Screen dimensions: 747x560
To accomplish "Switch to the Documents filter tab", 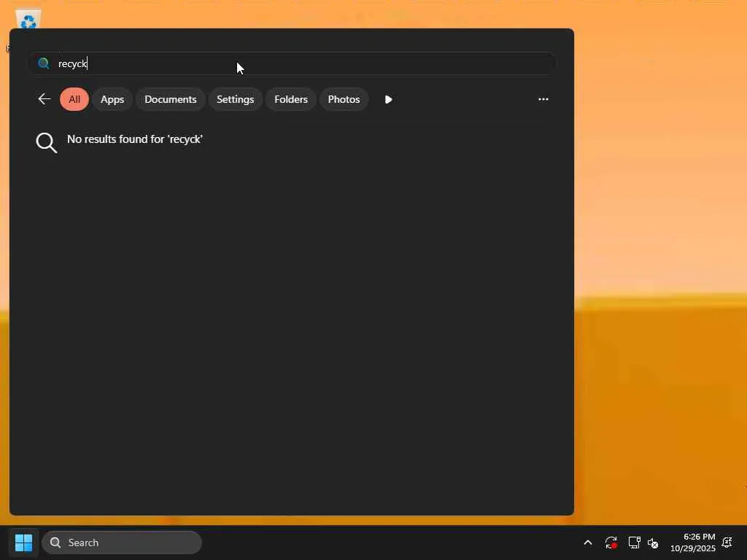I will tap(171, 99).
